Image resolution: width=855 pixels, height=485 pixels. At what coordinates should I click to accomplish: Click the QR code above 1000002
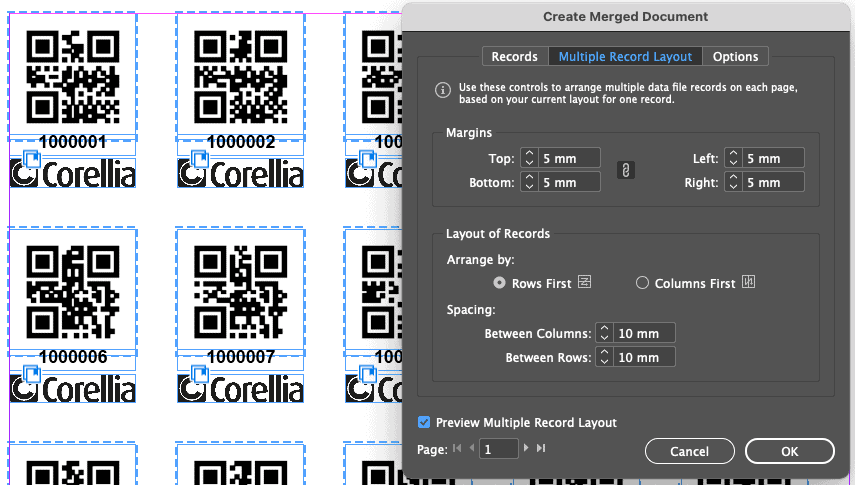(240, 76)
